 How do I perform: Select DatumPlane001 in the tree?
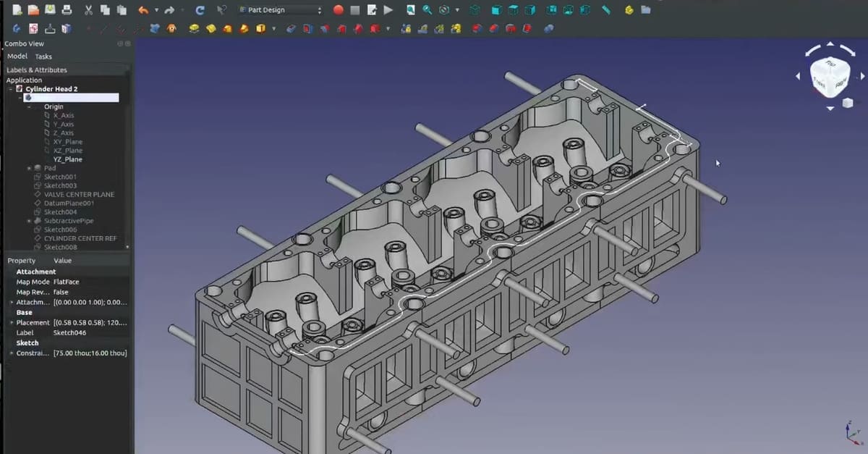pyautogui.click(x=69, y=203)
